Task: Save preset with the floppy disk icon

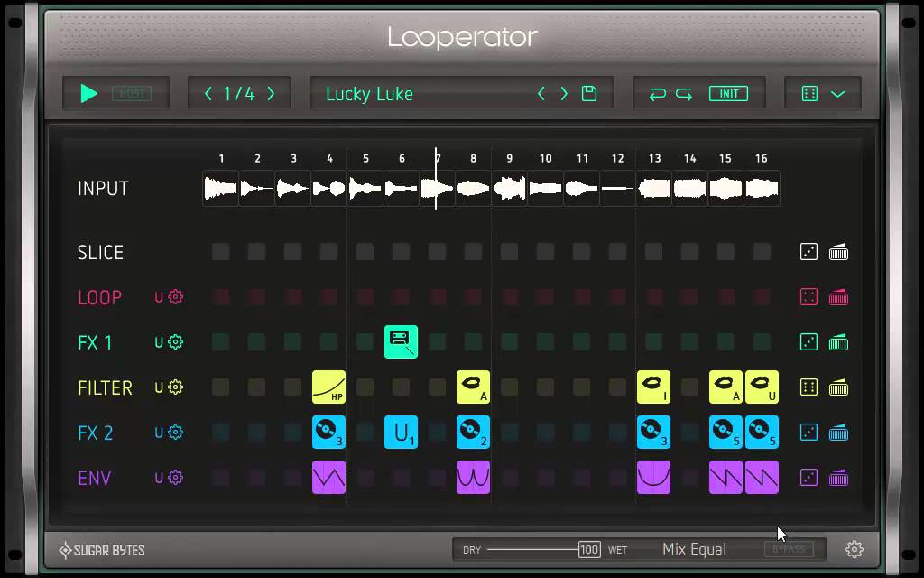Action: point(589,93)
